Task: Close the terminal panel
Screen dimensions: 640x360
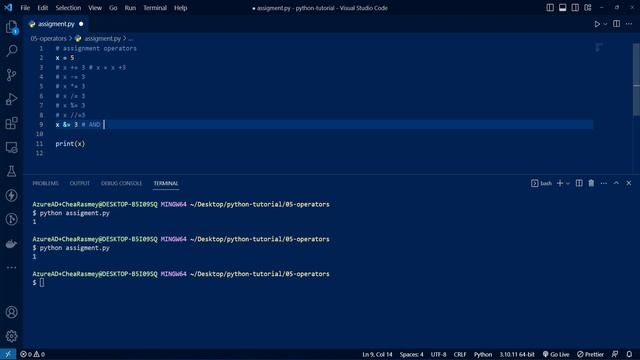Action: (629, 183)
